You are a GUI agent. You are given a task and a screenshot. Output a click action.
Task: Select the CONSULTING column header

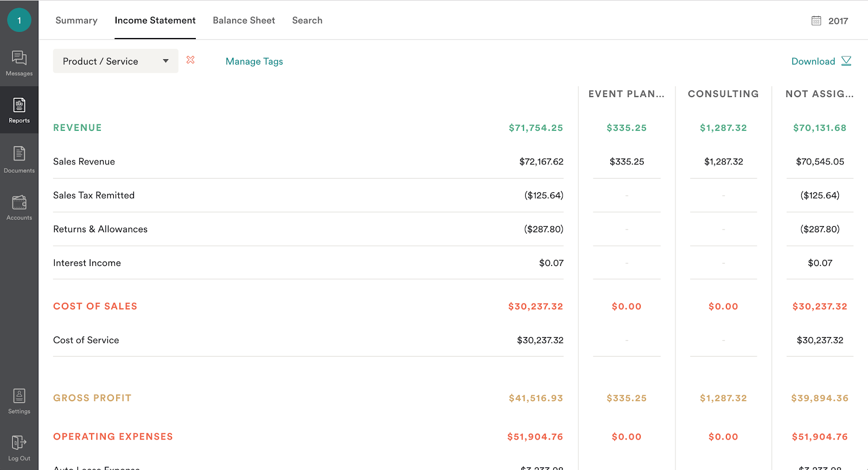[x=723, y=94]
